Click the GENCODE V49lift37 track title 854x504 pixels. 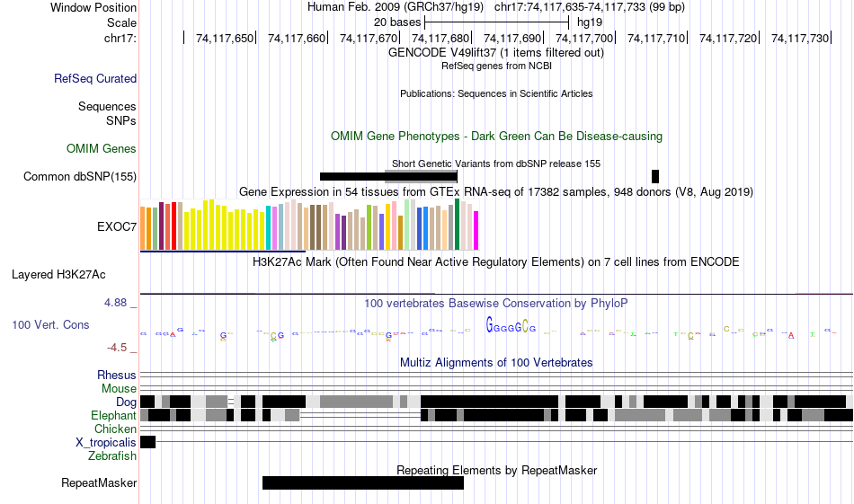[496, 53]
